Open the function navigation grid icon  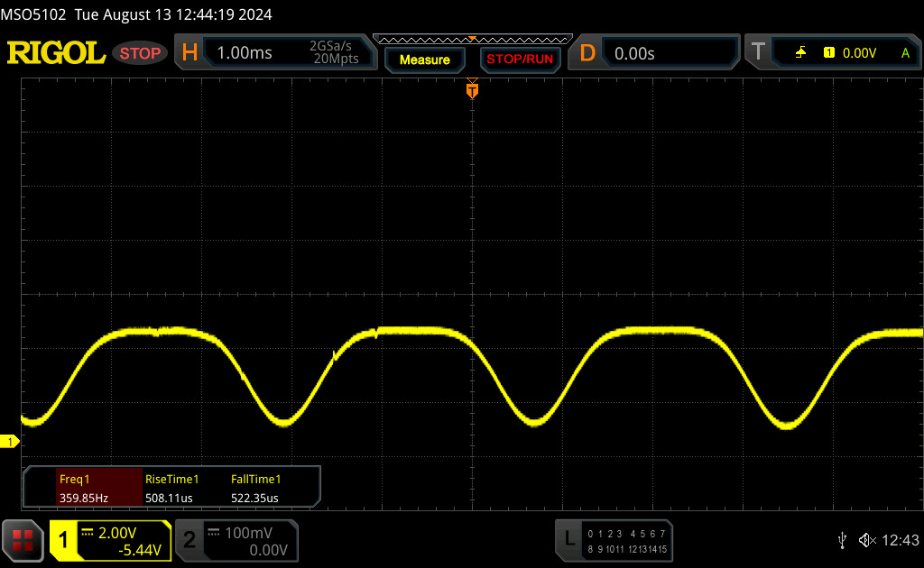[23, 540]
